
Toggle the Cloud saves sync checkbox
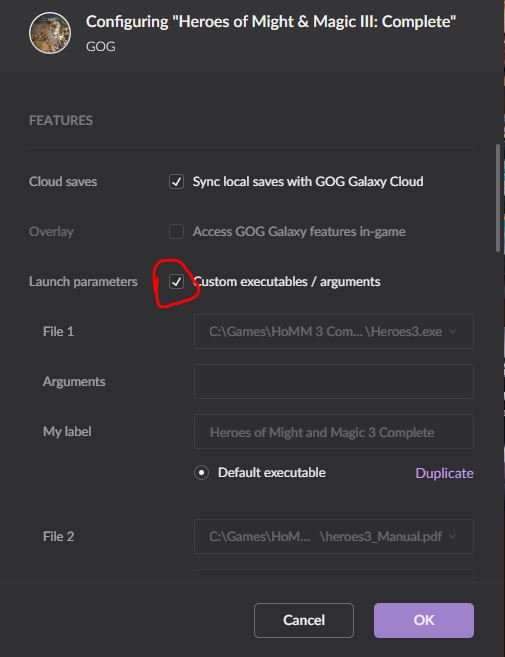176,182
